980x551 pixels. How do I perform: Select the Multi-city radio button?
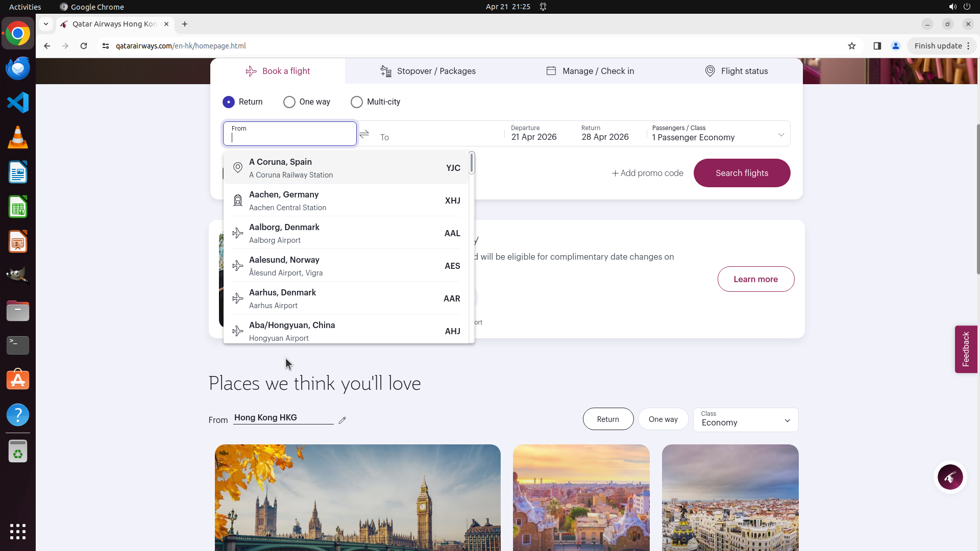click(x=357, y=102)
